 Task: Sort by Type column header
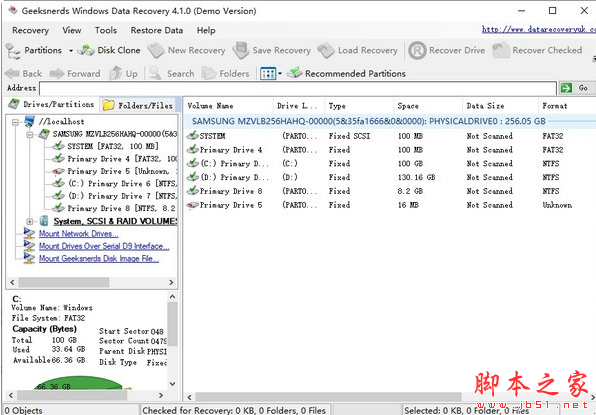point(359,106)
